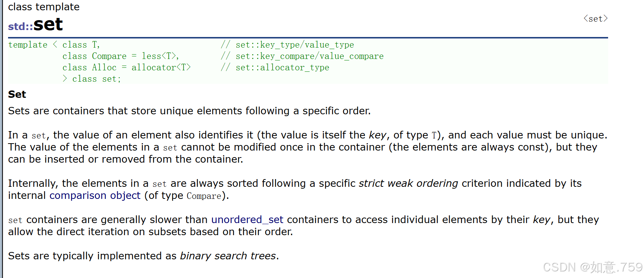Click 'class Compare = less<T>' code line
The width and height of the screenshot is (644, 278).
(121, 56)
